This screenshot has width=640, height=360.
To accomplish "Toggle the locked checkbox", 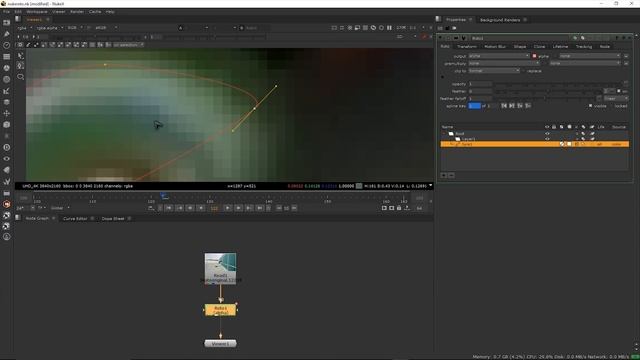I will click(611, 106).
